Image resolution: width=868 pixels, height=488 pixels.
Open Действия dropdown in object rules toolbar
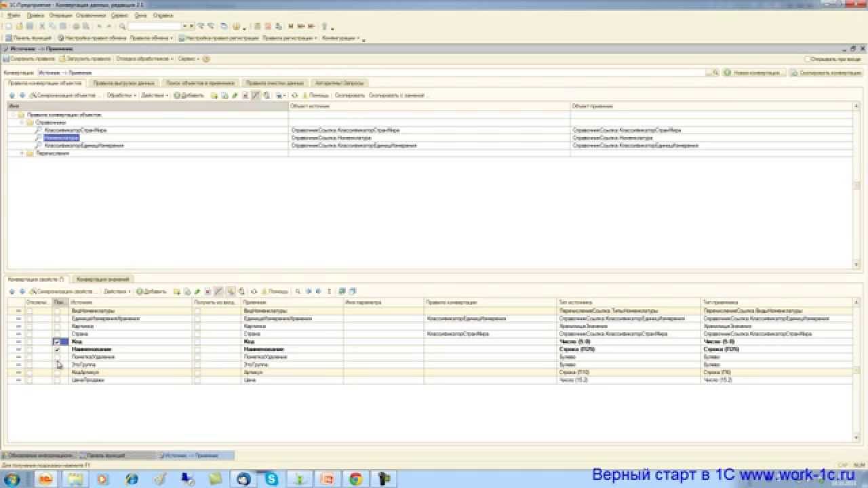pyautogui.click(x=155, y=96)
